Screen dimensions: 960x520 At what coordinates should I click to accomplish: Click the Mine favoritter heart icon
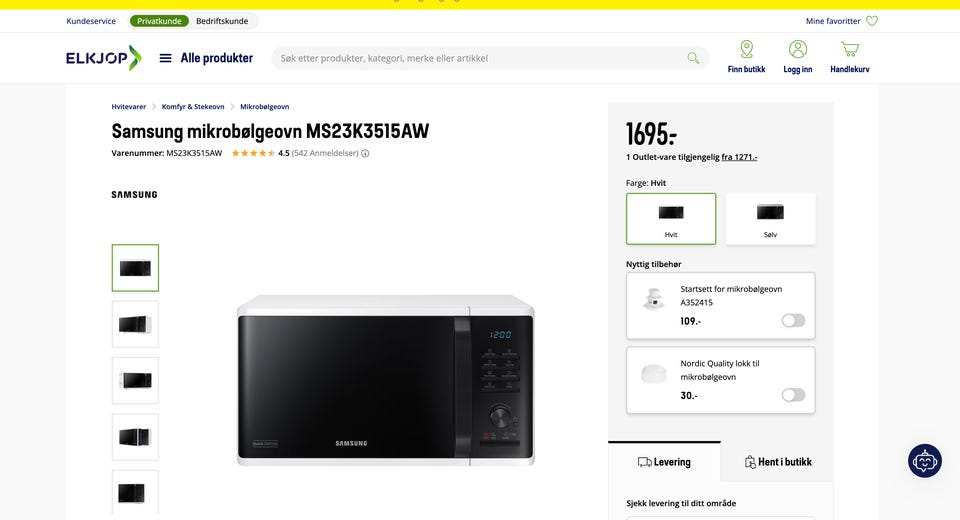click(872, 21)
